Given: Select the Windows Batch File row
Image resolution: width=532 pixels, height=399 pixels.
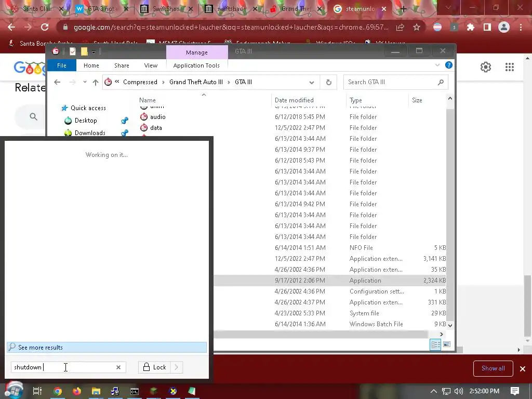Looking at the screenshot, I should click(x=330, y=324).
